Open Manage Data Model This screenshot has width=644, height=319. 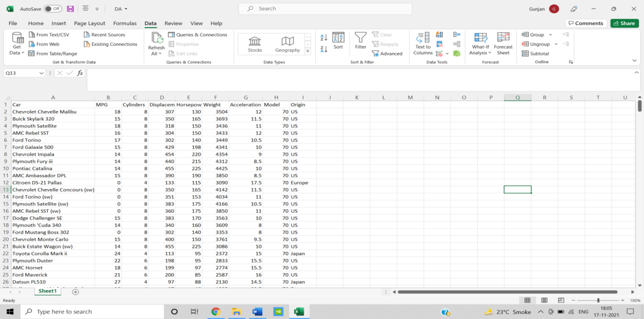tap(457, 54)
